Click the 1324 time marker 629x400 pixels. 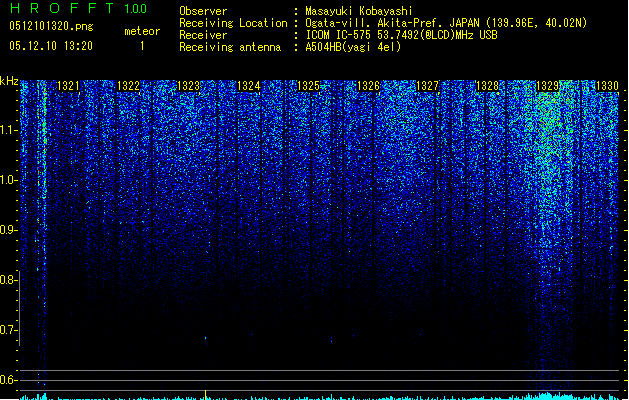click(248, 86)
